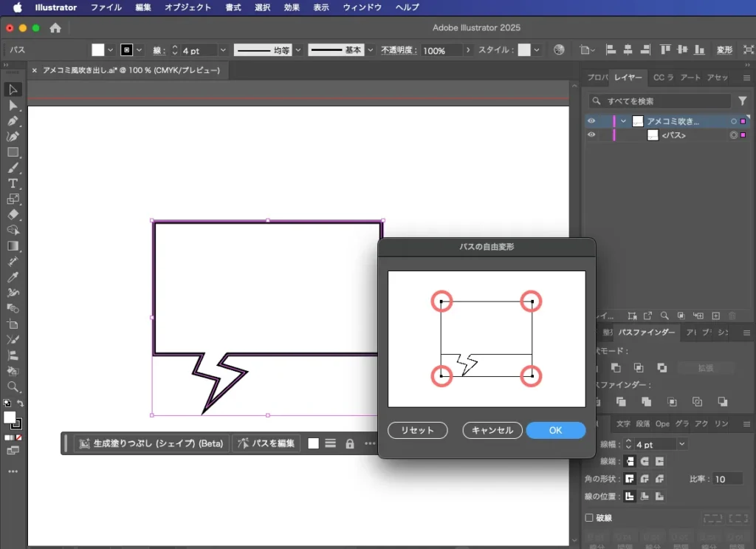Open the 効果 menu
The image size is (756, 549).
292,7
